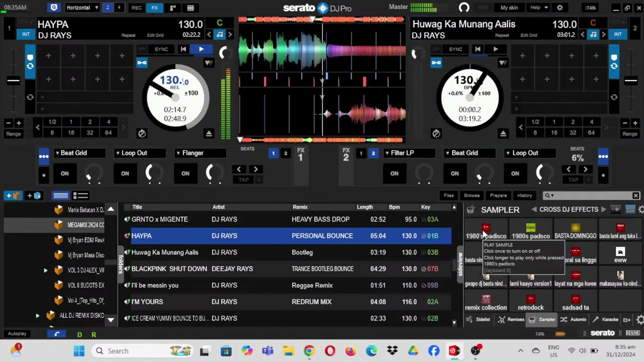This screenshot has height=362, width=644.
Task: Open the Help dropdown menu
Action: click(539, 8)
